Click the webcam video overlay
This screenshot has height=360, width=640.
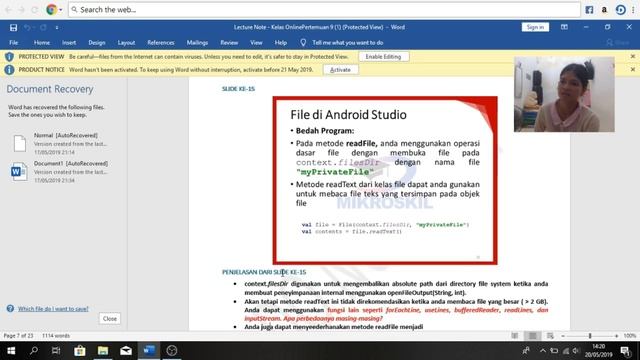pos(564,94)
